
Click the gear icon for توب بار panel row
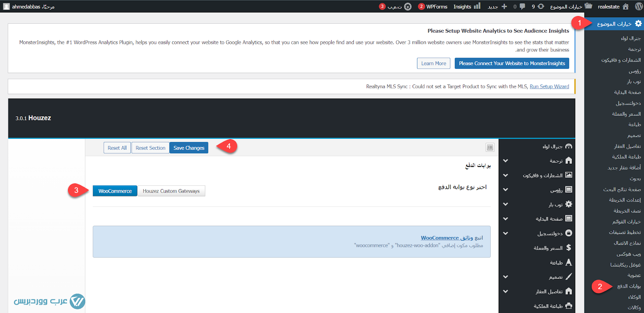(x=569, y=204)
